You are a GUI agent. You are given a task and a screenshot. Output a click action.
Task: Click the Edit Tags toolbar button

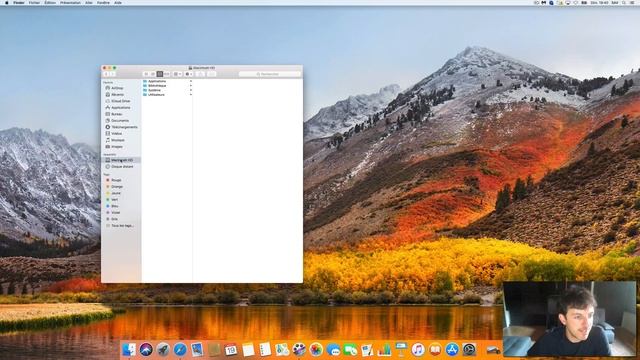[211, 74]
